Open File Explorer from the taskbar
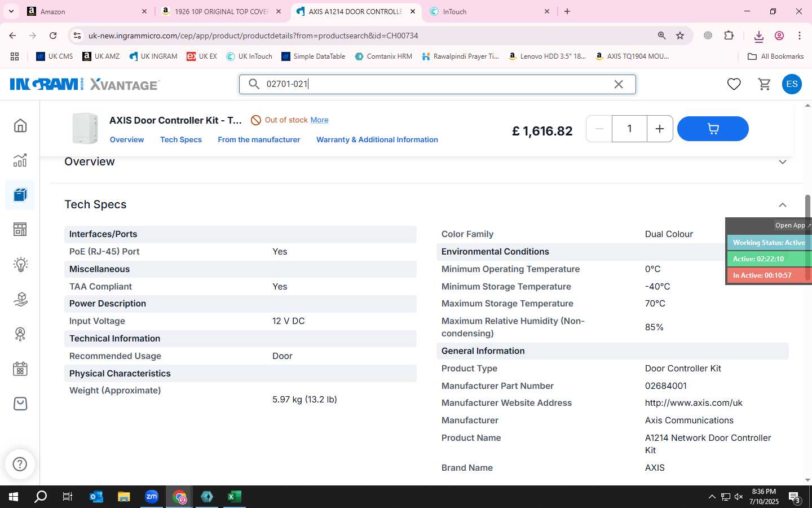The height and width of the screenshot is (508, 812). (124, 497)
